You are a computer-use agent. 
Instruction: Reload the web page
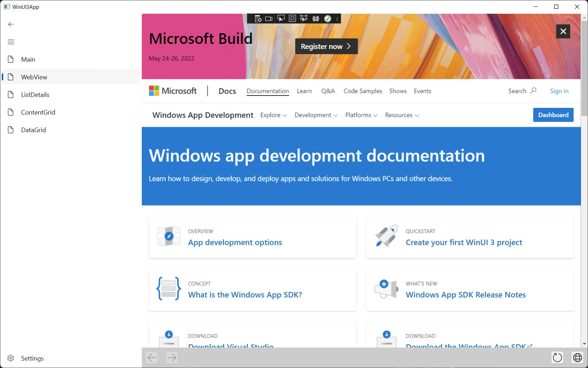pos(557,357)
